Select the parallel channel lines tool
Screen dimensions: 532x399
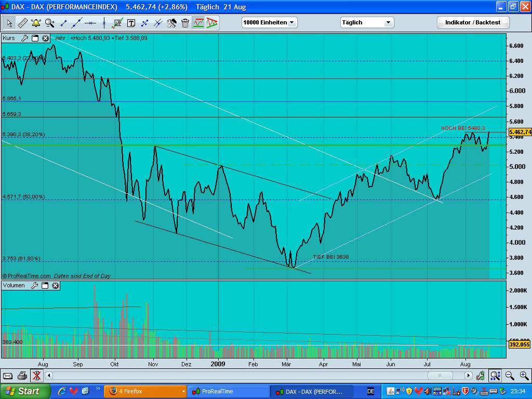tap(158, 23)
